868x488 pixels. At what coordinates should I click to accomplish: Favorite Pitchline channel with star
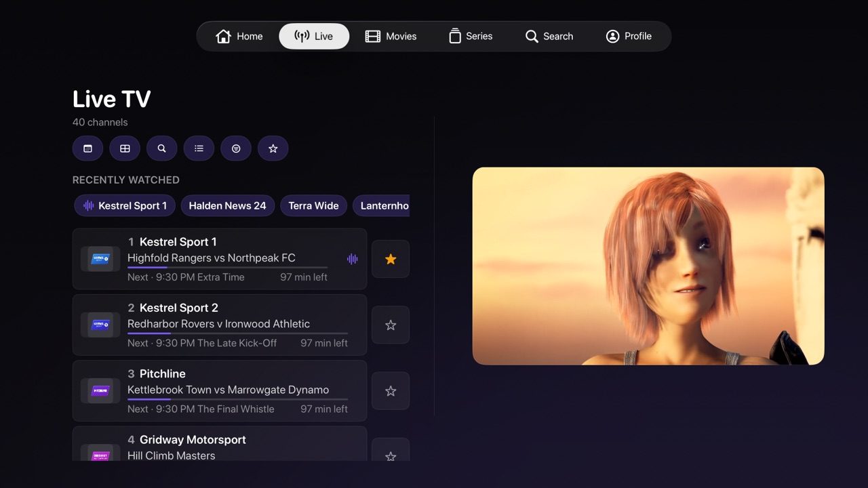pyautogui.click(x=391, y=391)
